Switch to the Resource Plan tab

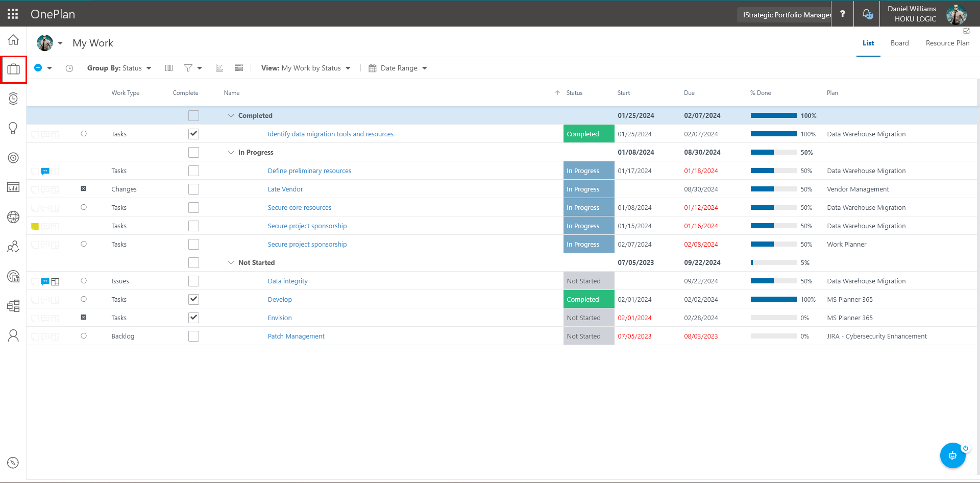[x=947, y=43]
